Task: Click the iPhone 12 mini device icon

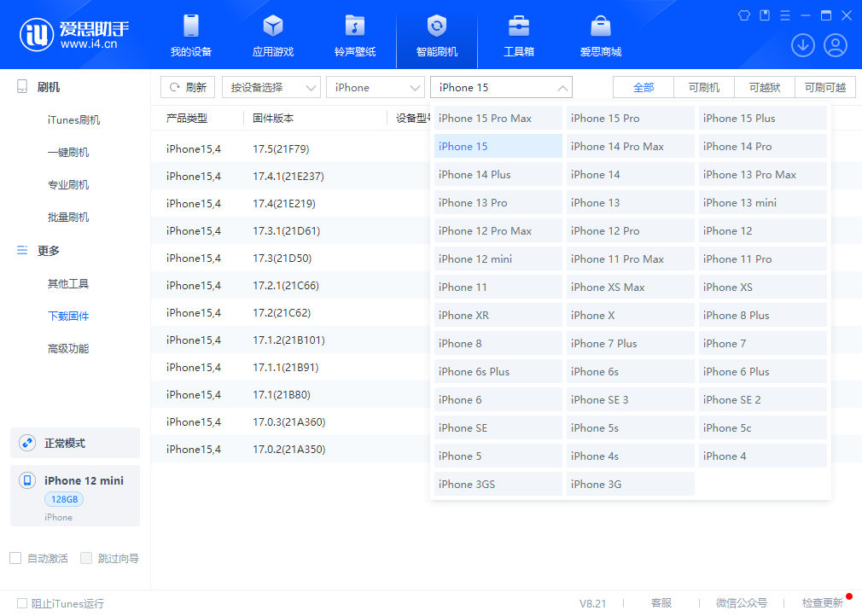Action: click(x=27, y=480)
